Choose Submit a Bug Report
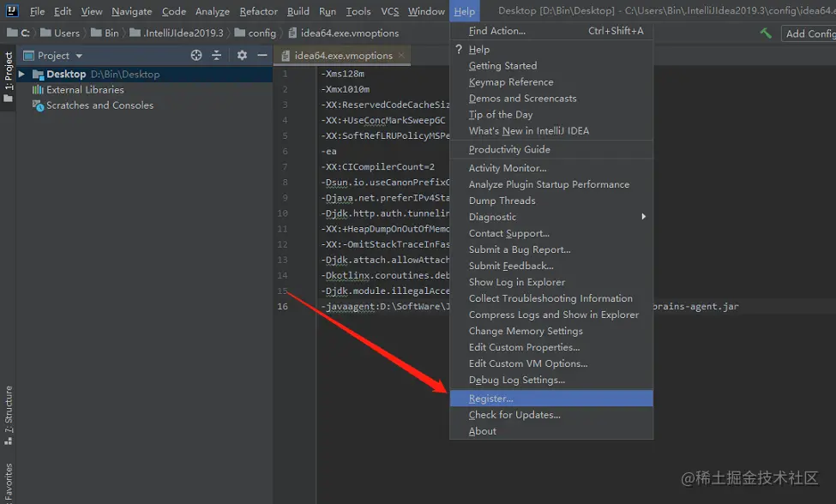Image resolution: width=836 pixels, height=504 pixels. point(551,249)
